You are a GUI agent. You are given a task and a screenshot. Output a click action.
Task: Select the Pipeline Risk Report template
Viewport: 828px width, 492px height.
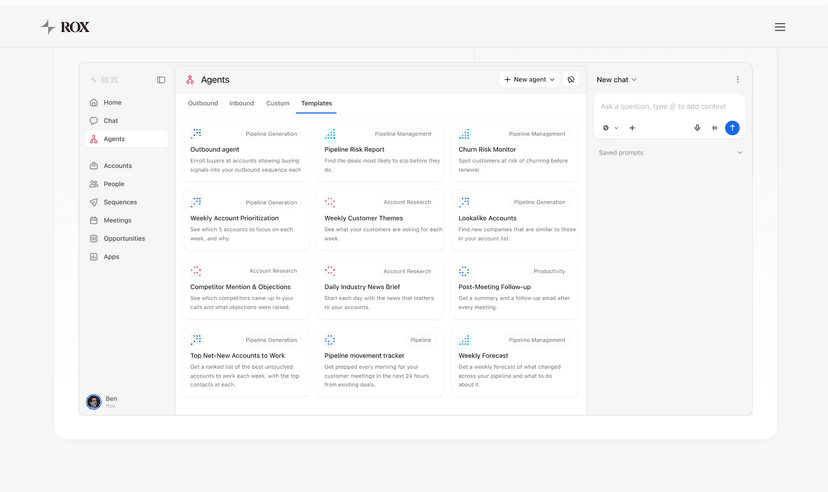380,152
